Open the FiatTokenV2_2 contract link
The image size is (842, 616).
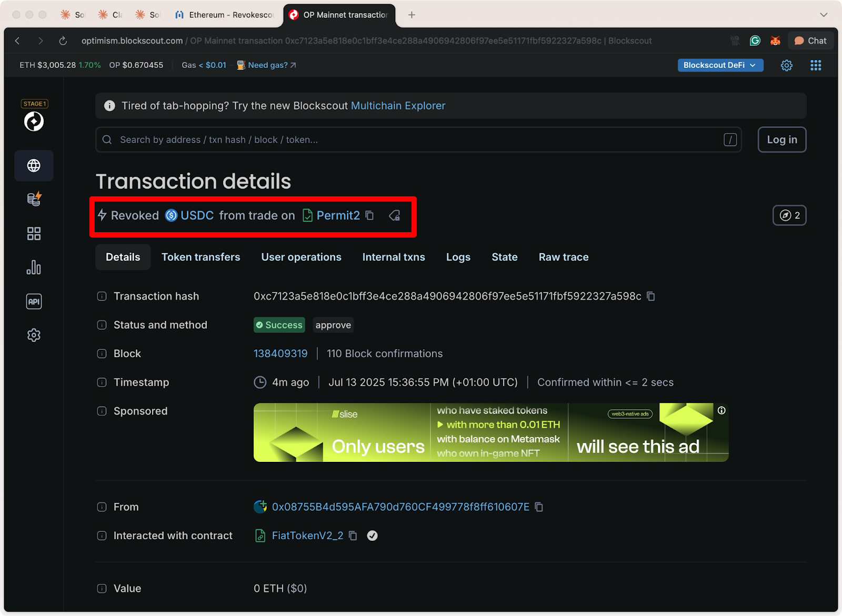307,536
